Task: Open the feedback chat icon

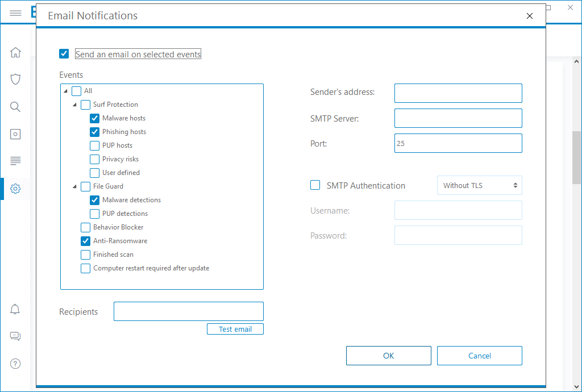Action: tap(15, 336)
